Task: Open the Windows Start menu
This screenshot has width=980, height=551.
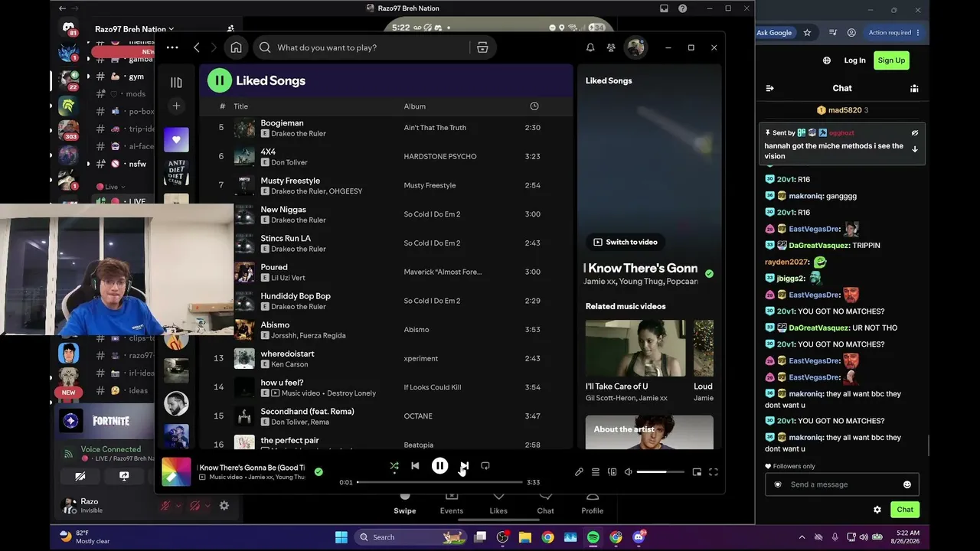Action: (x=341, y=537)
